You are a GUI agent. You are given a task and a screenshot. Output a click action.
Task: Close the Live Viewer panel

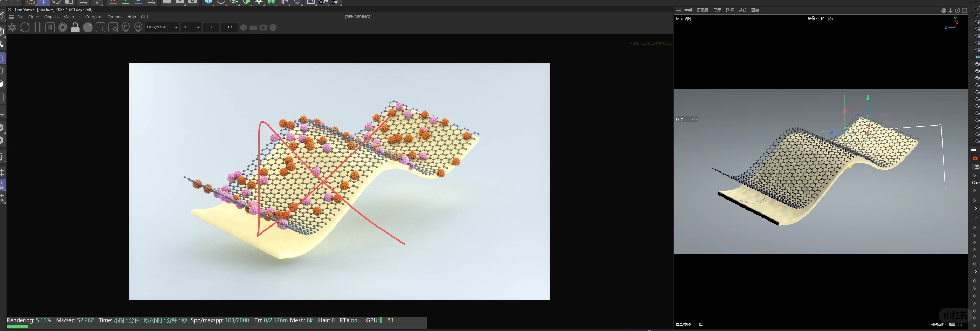tap(9, 9)
